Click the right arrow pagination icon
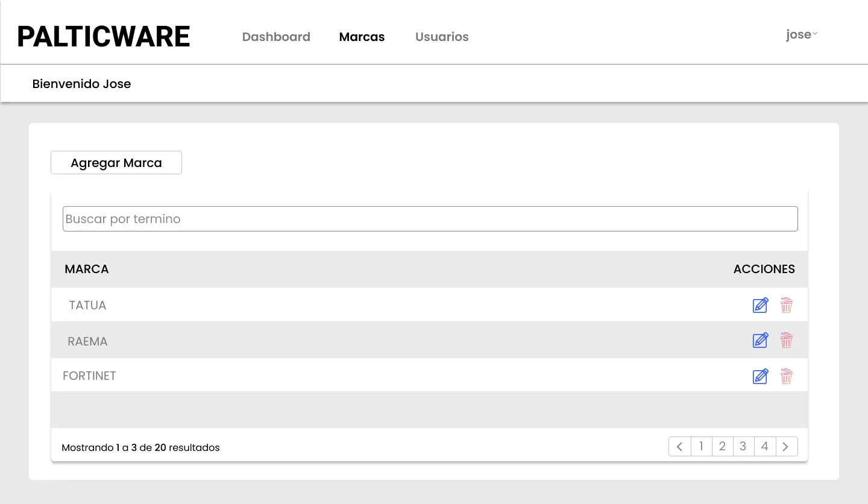Image resolution: width=868 pixels, height=504 pixels. (785, 446)
